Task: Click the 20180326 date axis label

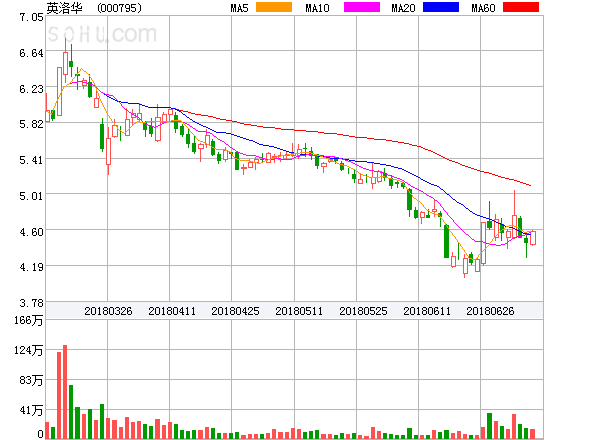Action: [x=108, y=311]
